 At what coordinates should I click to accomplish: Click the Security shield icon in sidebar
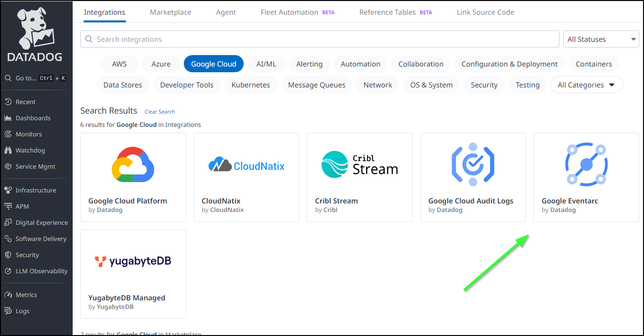[x=8, y=255]
